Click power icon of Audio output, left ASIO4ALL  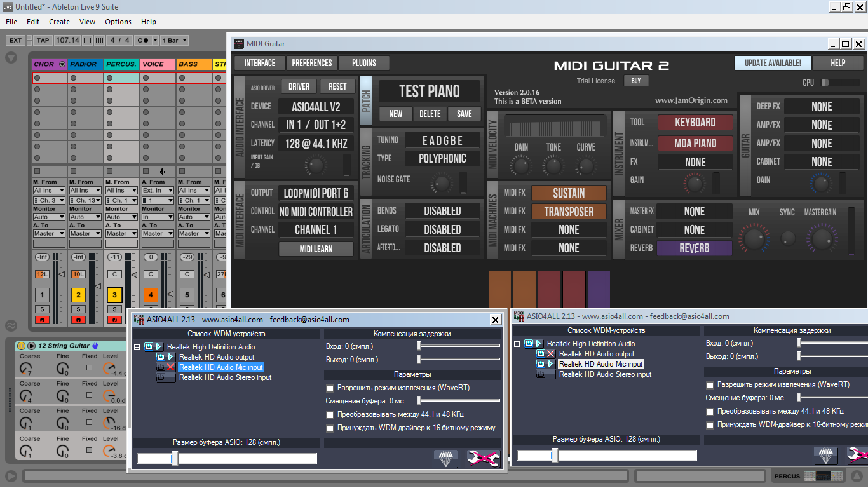coord(161,357)
